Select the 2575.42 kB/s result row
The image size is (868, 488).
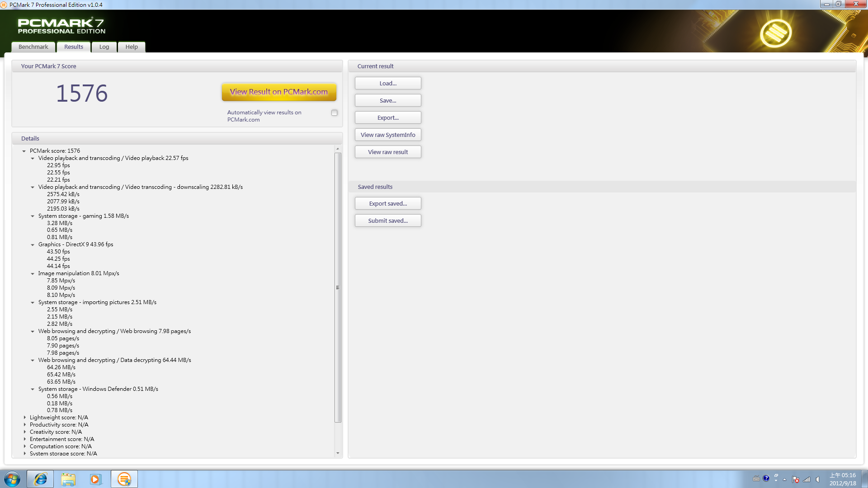click(63, 194)
